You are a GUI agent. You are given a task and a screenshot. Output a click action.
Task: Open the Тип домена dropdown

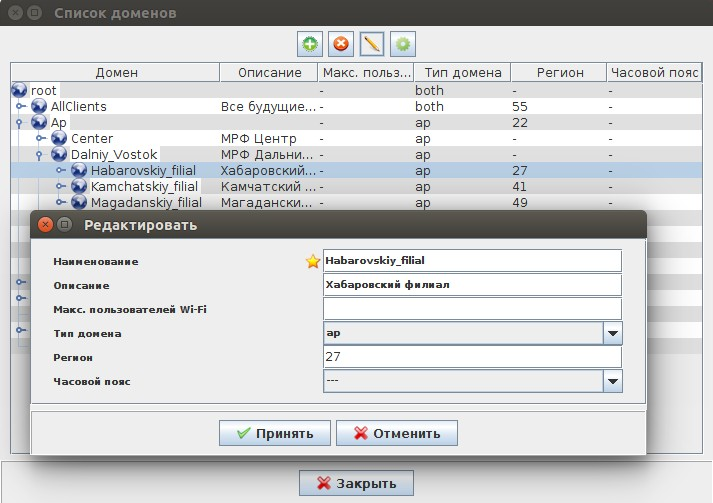pos(612,333)
